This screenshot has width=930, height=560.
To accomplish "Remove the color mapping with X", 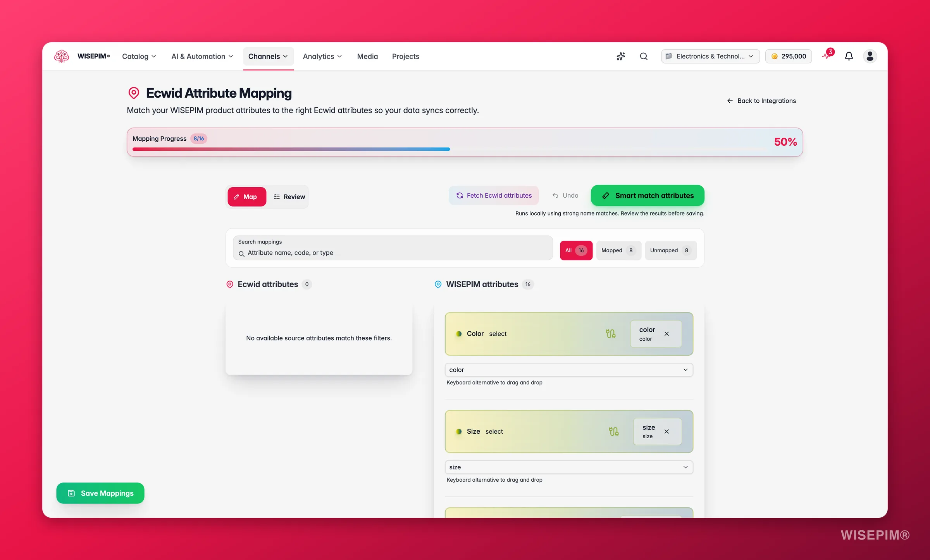I will coord(666,333).
